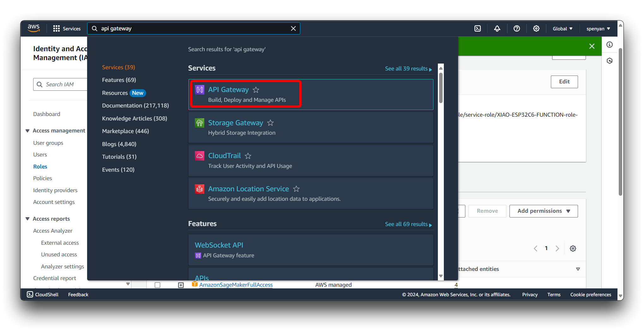This screenshot has width=644, height=331.
Task: Filter results by Features (69)
Action: 119,80
